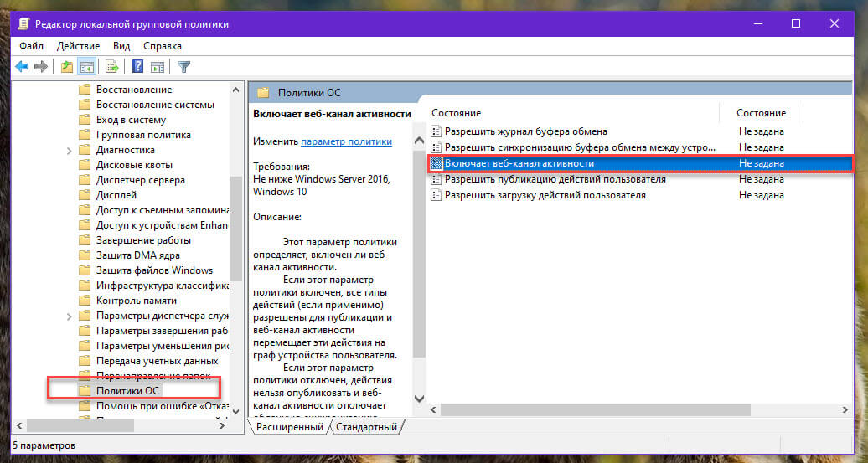Click the Back arrow toolbar icon

pyautogui.click(x=22, y=67)
